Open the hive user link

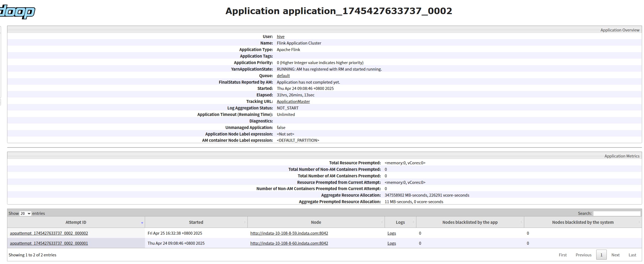coord(281,37)
